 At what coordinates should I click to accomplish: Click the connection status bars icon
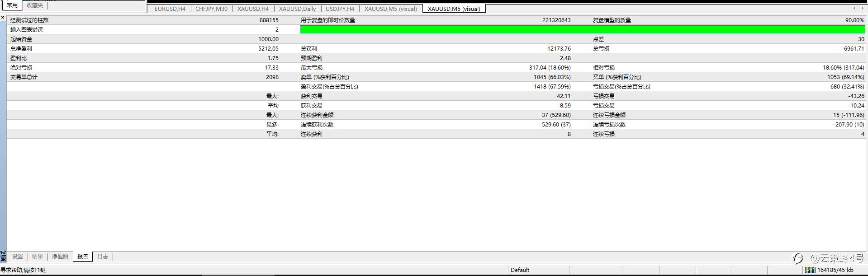810,270
